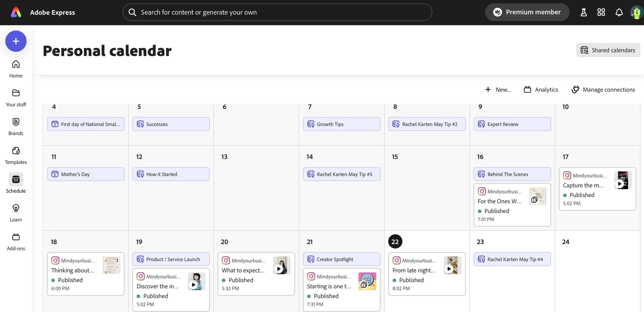
Task: Open the Learn lightbulb icon
Action: [x=16, y=208]
